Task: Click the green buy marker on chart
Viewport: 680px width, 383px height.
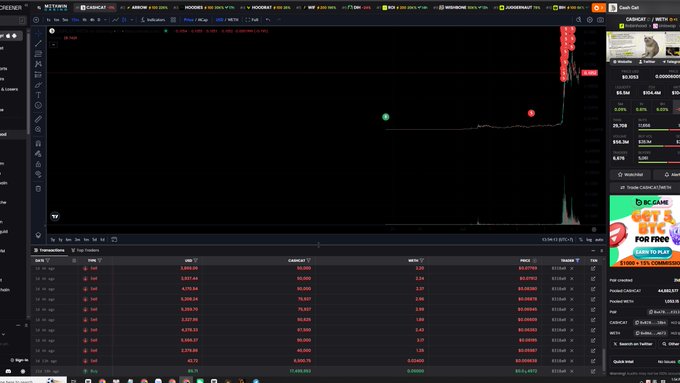Action: (386, 117)
